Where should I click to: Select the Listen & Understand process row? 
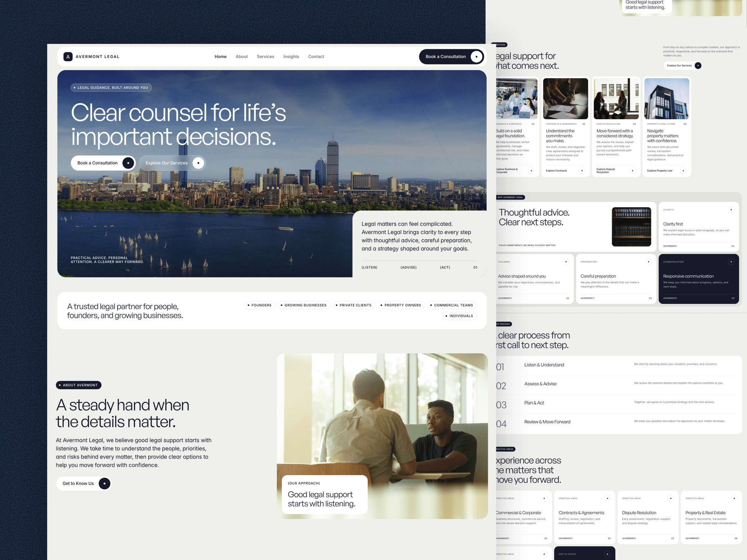coord(618,366)
